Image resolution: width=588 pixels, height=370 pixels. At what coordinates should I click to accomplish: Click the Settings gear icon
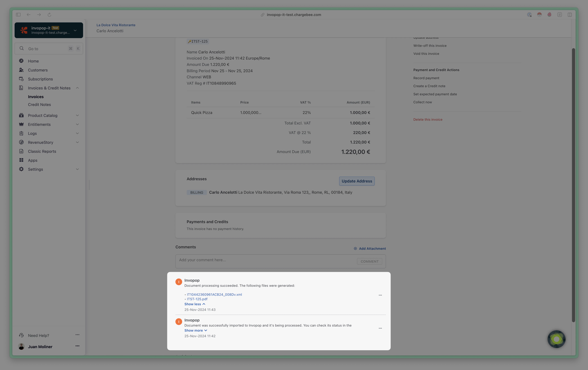[x=21, y=169]
